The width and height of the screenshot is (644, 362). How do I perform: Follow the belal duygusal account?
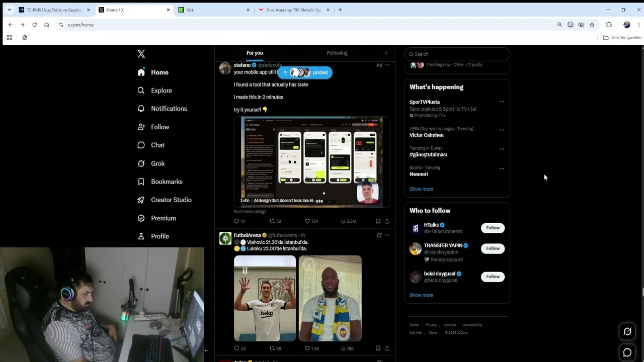tap(493, 277)
